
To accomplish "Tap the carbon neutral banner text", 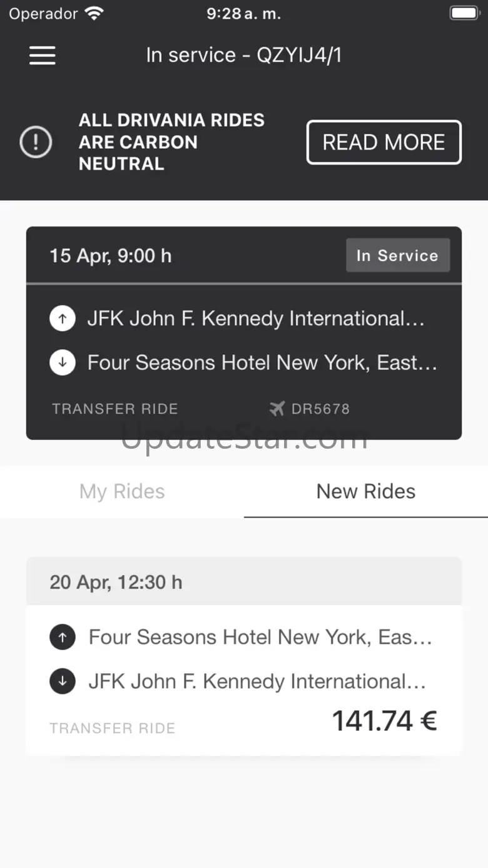I will pos(171,142).
